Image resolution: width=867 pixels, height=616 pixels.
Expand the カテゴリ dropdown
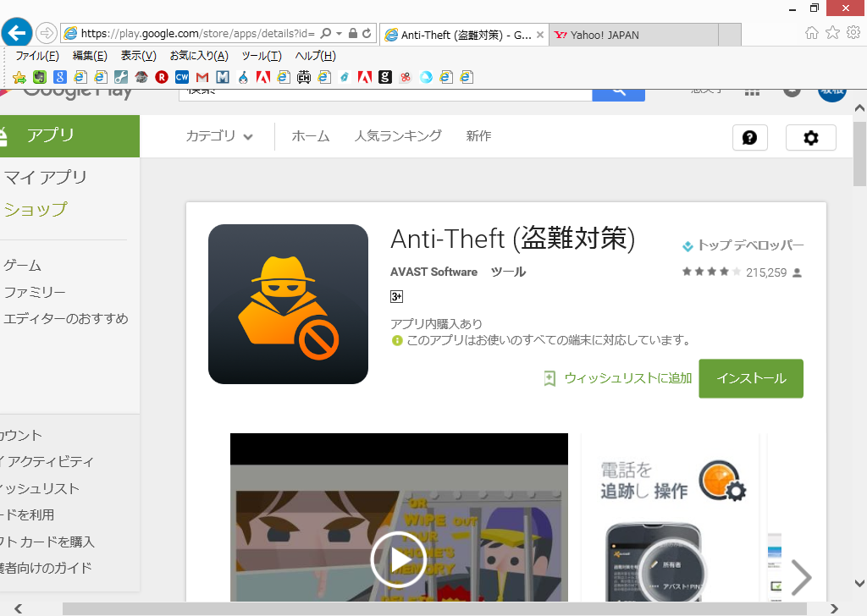coord(219,136)
